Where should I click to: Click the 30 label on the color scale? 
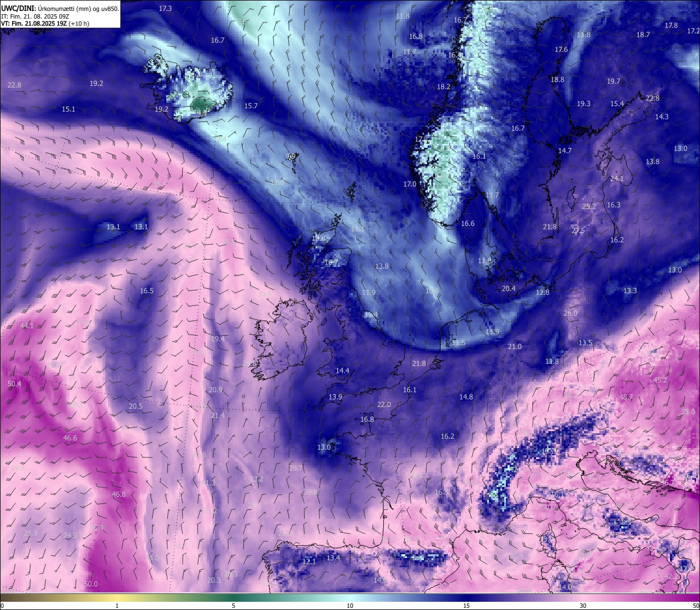(x=583, y=606)
